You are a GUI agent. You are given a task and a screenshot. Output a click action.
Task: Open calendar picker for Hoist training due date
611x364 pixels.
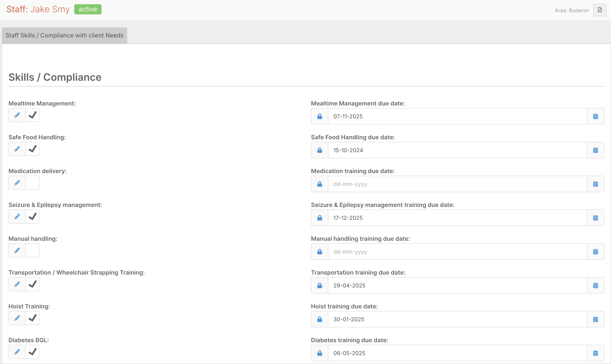point(595,319)
